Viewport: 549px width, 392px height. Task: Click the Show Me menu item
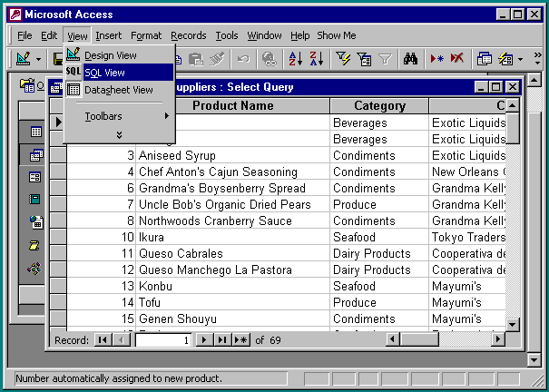(x=337, y=35)
